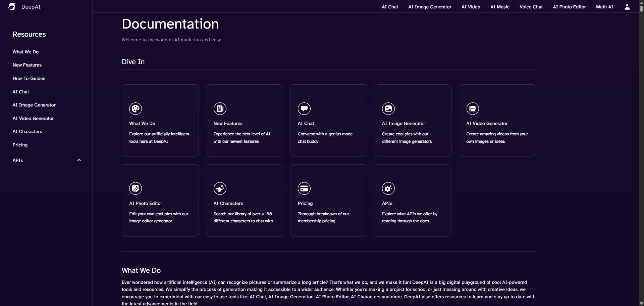The image size is (644, 306).
Task: Click the speech bubble icon on AI Chat card
Action: 304,108
